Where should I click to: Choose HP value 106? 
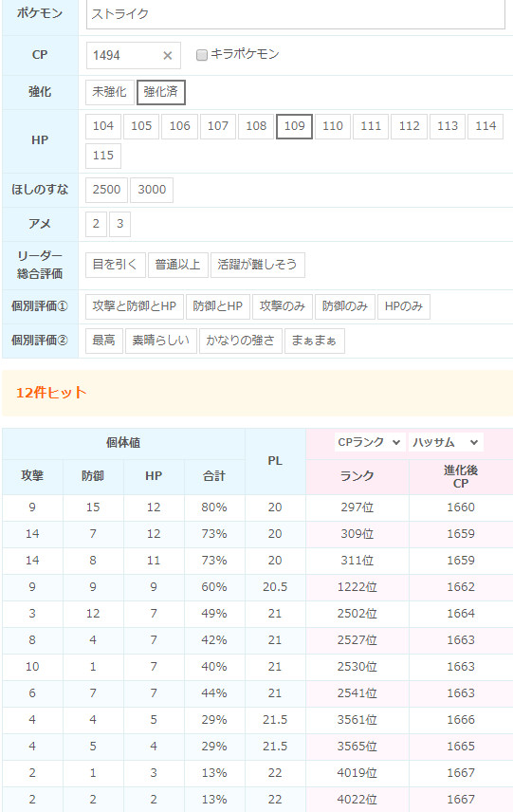(179, 126)
